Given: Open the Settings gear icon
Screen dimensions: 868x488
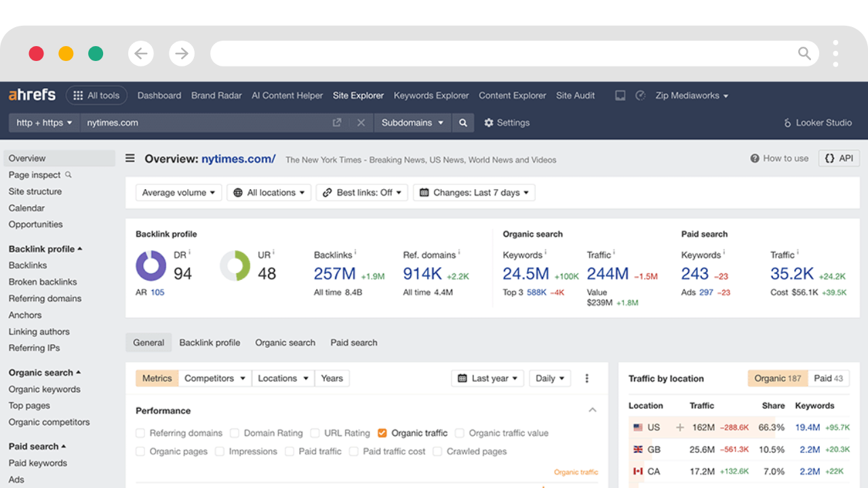Looking at the screenshot, I should 489,123.
